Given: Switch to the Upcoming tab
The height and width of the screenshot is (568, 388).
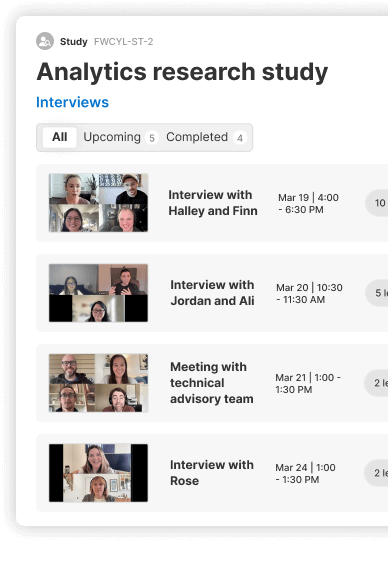Looking at the screenshot, I should coord(112,137).
